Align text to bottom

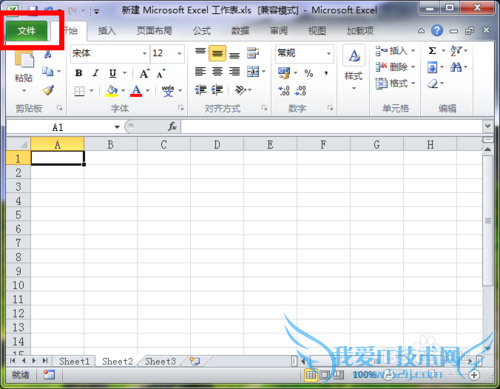pos(234,54)
